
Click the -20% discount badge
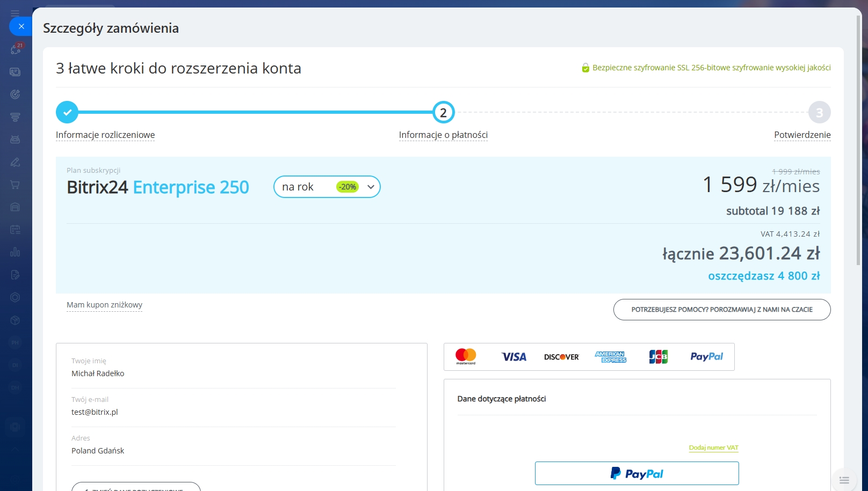[x=348, y=187]
